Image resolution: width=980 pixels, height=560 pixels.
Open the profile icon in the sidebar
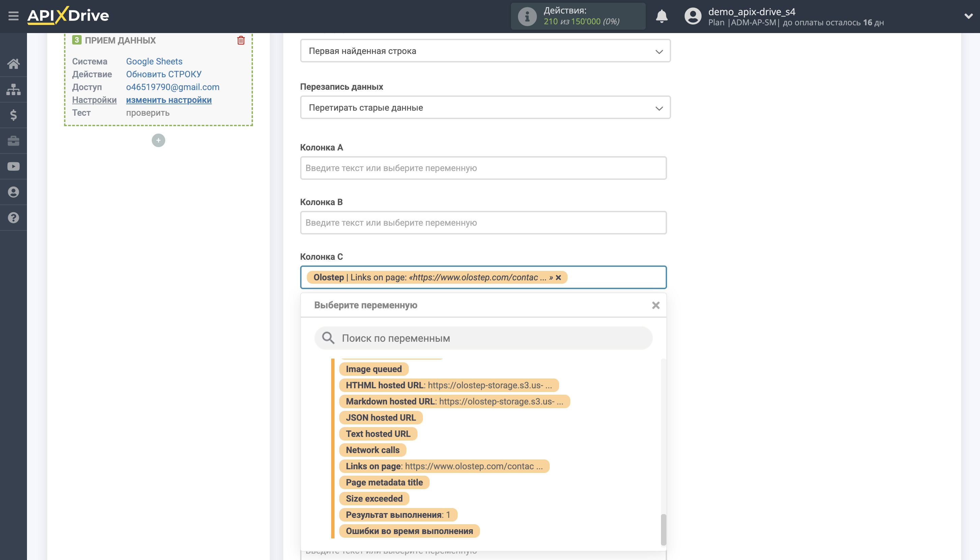click(x=14, y=192)
